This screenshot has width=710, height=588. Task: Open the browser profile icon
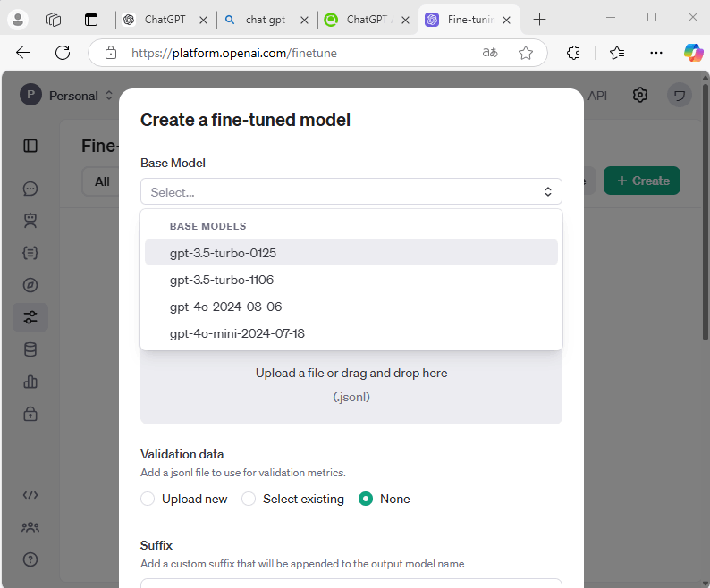(18, 20)
